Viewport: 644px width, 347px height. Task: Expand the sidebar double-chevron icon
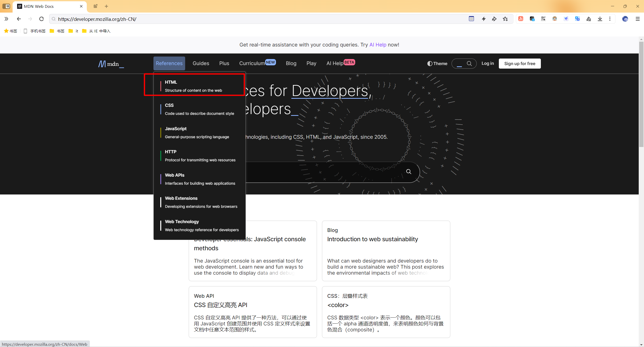6,19
